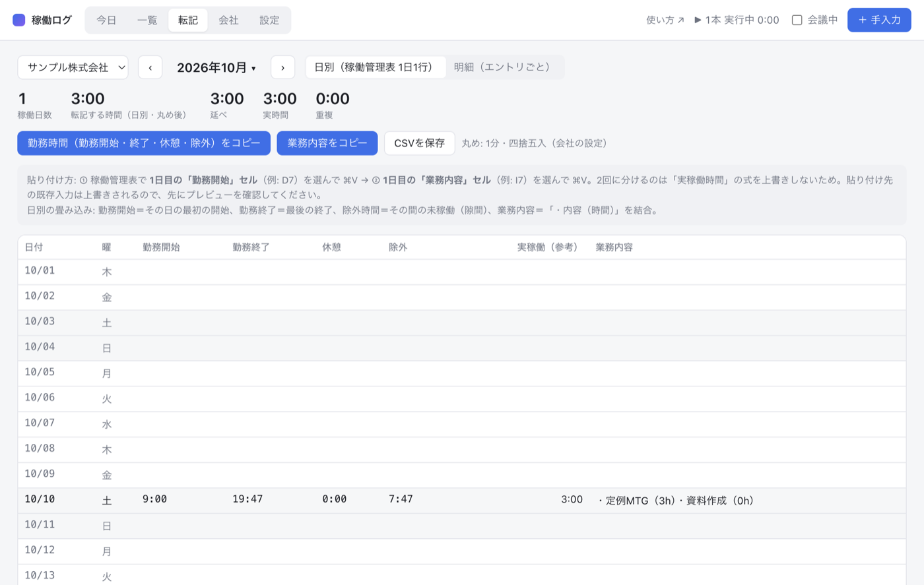Click the 10/05 row date
Image resolution: width=924 pixels, height=585 pixels.
[40, 372]
